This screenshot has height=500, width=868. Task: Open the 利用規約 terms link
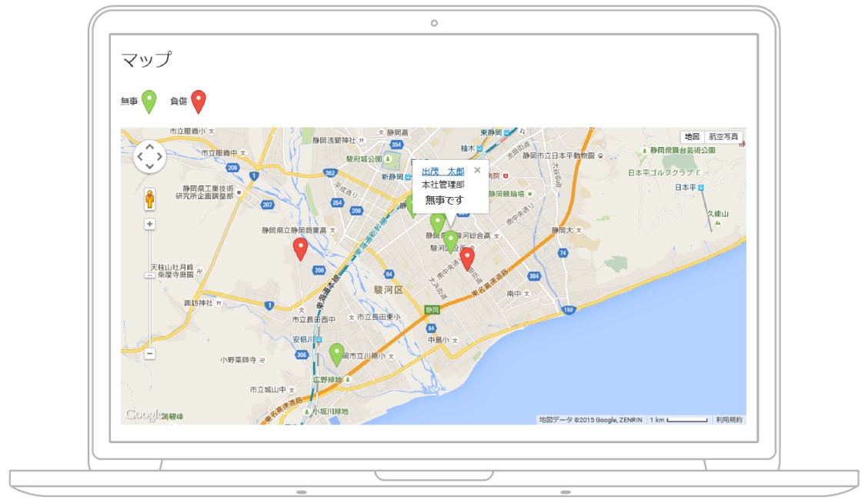(x=729, y=420)
